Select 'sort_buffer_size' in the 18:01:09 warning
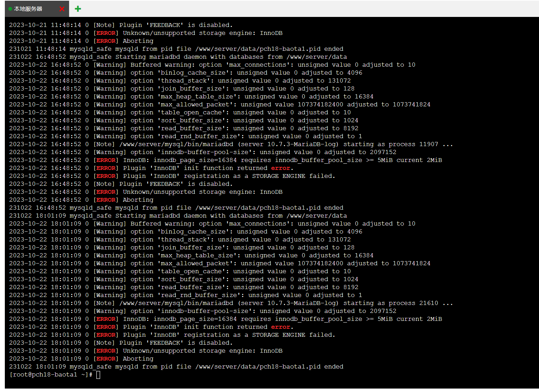 pos(191,279)
